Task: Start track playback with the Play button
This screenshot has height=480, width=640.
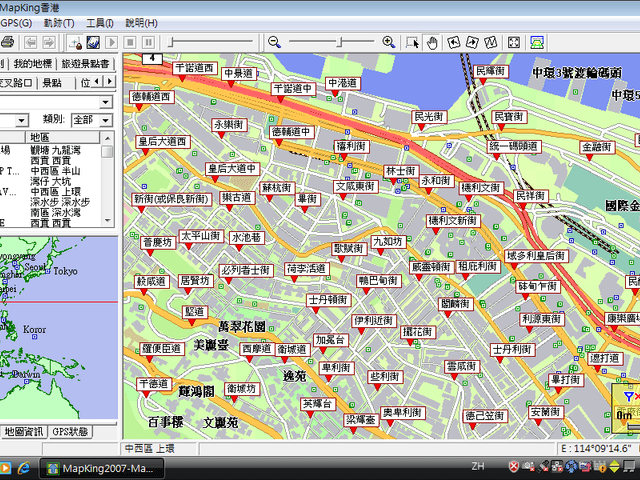Action: 111,42
